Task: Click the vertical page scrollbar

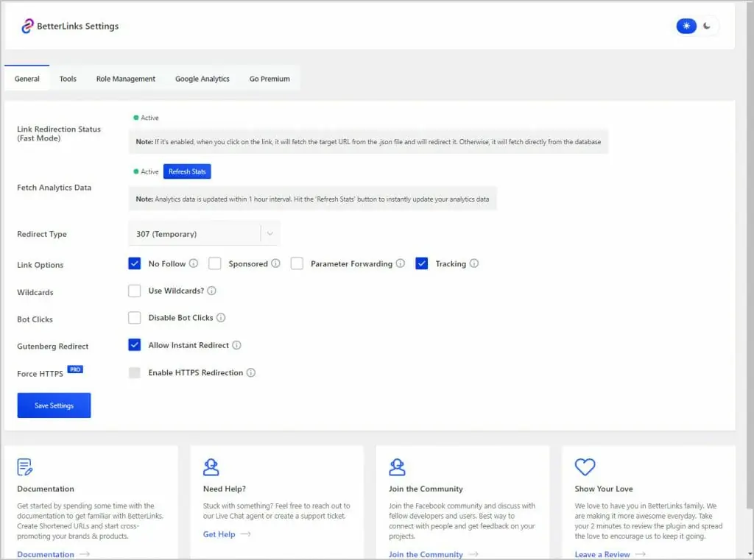Action: coord(750,255)
